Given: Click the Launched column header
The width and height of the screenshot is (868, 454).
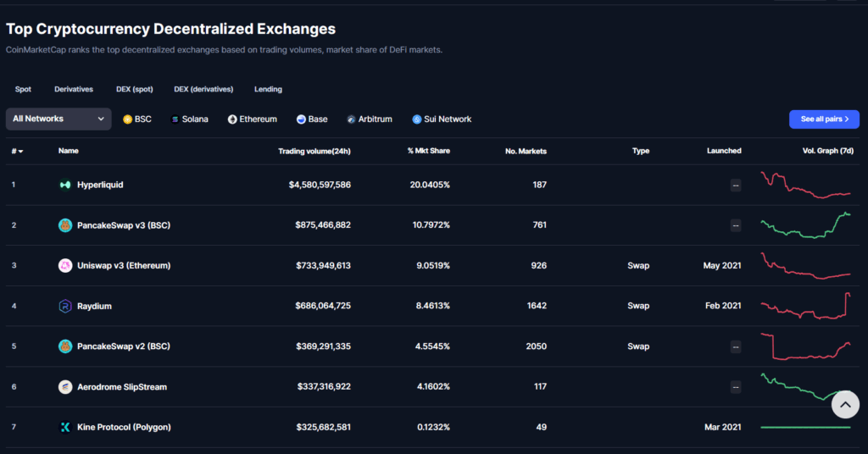Looking at the screenshot, I should click(724, 151).
